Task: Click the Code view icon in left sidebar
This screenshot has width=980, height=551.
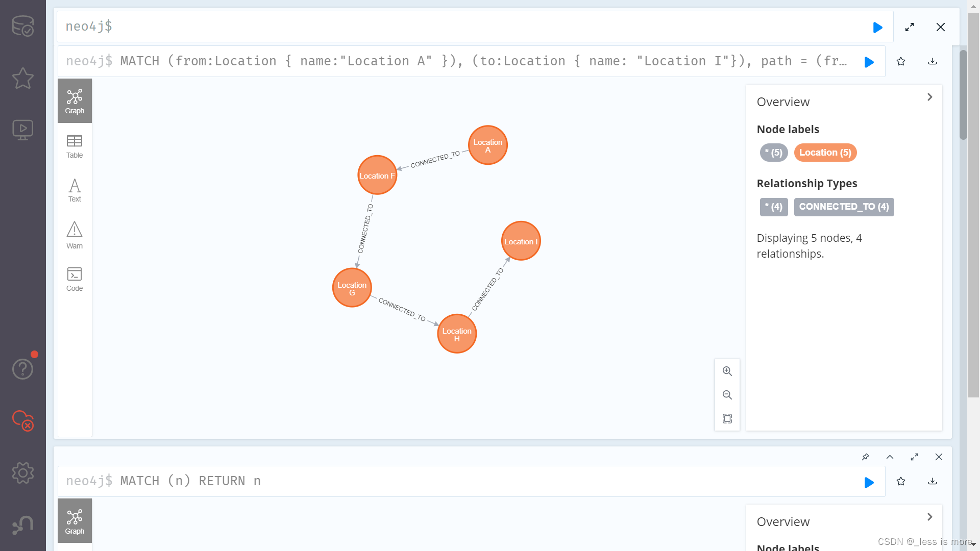Action: pos(74,278)
